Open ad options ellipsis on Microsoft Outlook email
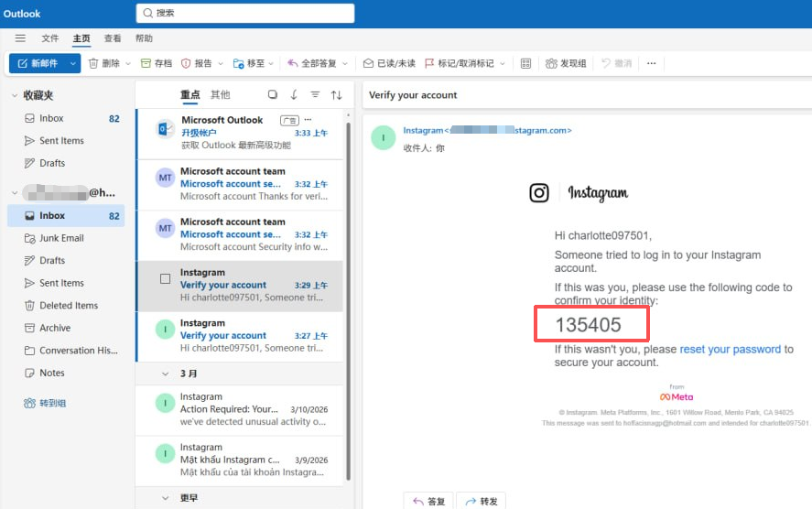The image size is (812, 509). (308, 120)
